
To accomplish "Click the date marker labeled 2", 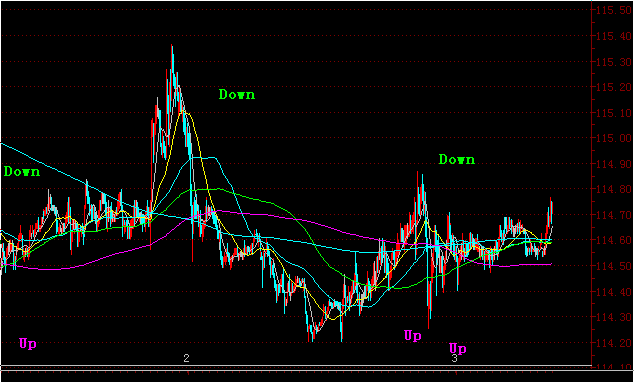I will coord(186,358).
